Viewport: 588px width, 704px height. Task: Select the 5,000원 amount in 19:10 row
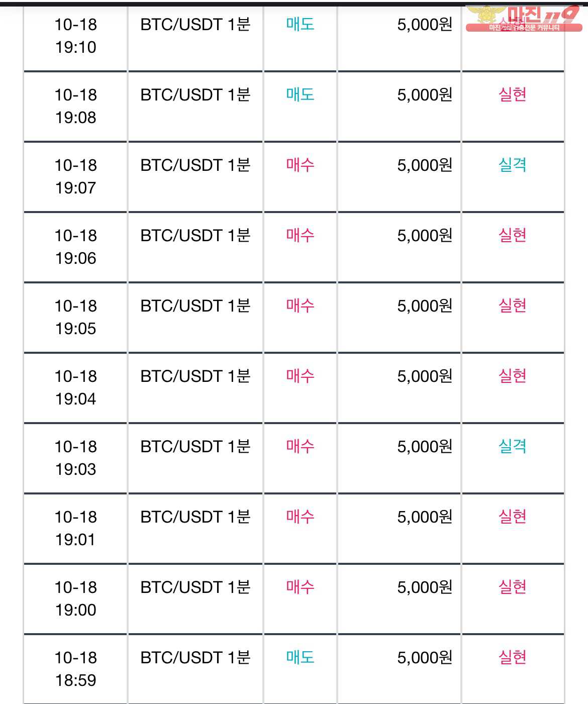coord(425,24)
